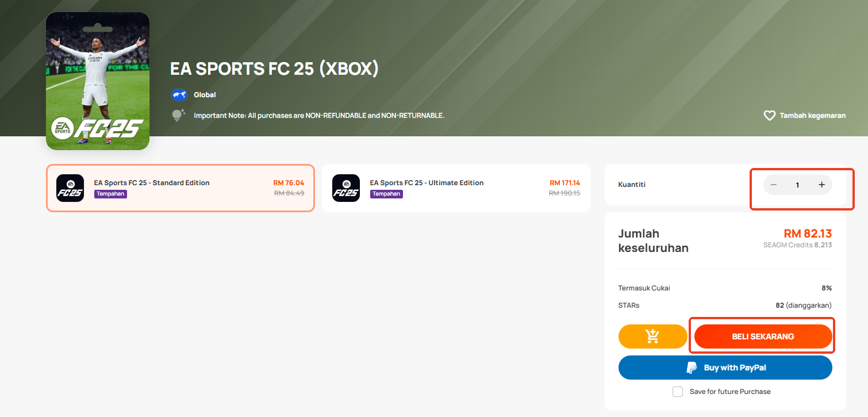Viewport: 868px width, 417px height.
Task: Click Tempahan tag on Standard Edition
Action: (110, 194)
